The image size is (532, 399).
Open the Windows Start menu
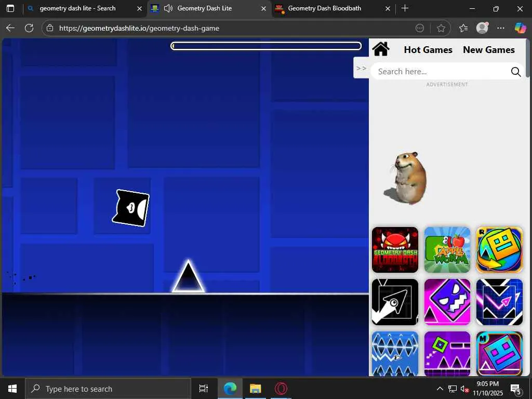[x=12, y=389]
